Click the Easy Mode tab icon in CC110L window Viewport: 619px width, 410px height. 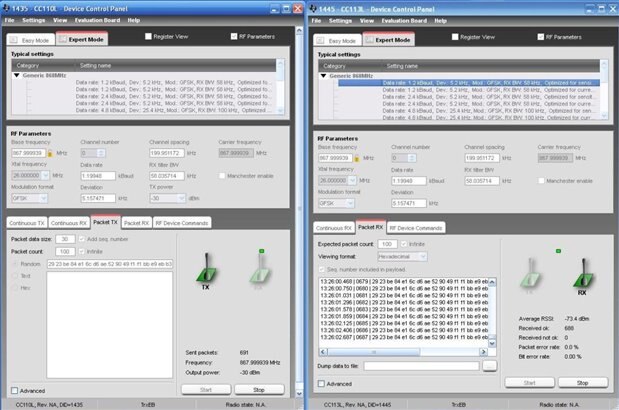[x=14, y=40]
